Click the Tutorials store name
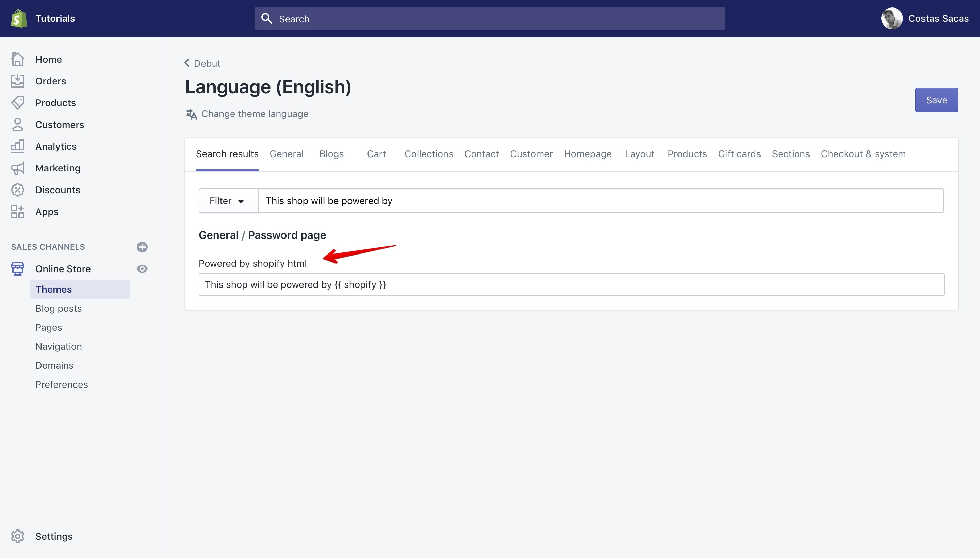This screenshot has width=980, height=558. pyautogui.click(x=55, y=18)
